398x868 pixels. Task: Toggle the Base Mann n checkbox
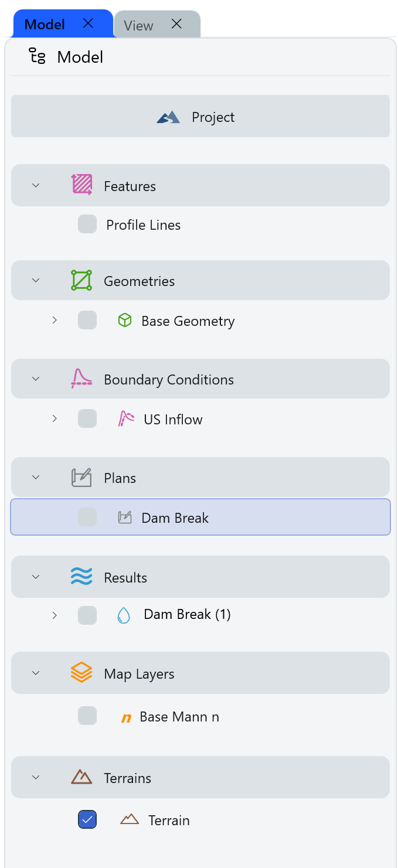87,716
